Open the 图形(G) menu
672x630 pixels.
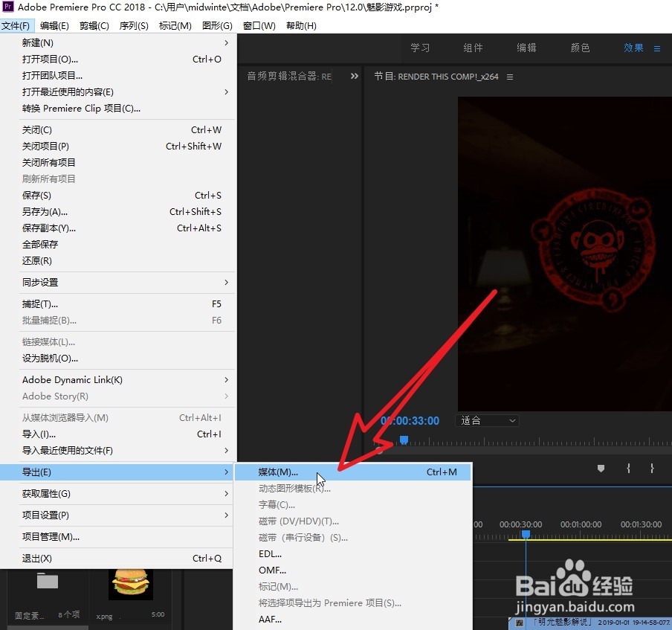point(217,26)
